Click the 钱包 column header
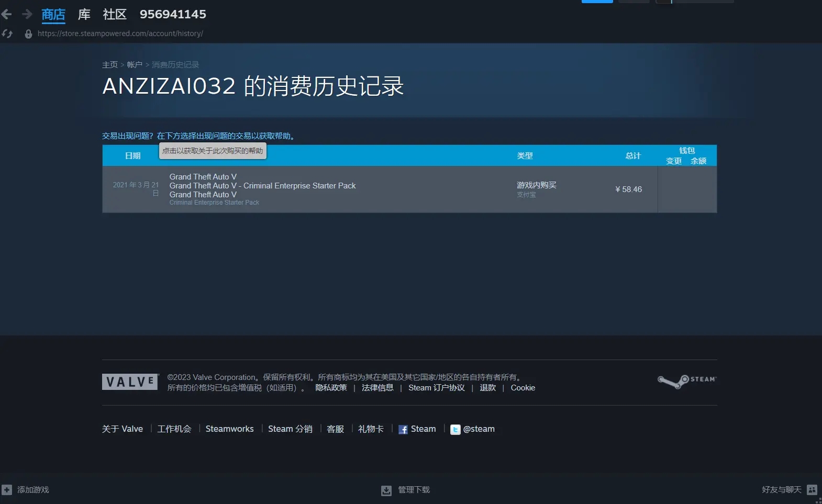Screen dimensions: 822x504 (687, 150)
